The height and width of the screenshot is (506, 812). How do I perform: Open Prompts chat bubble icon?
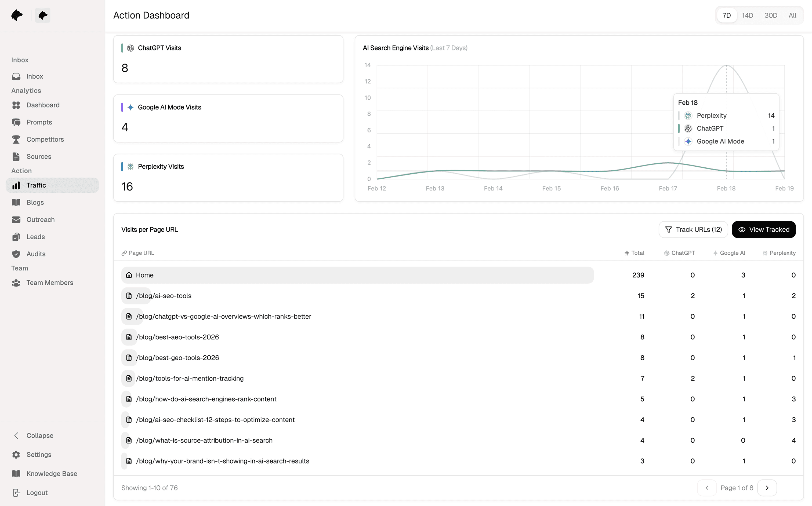[x=16, y=122]
